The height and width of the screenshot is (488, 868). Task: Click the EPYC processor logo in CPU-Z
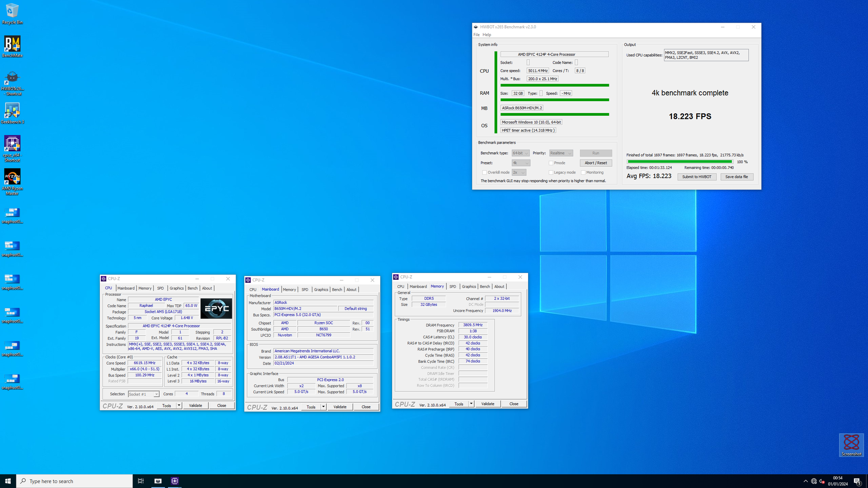(x=216, y=309)
